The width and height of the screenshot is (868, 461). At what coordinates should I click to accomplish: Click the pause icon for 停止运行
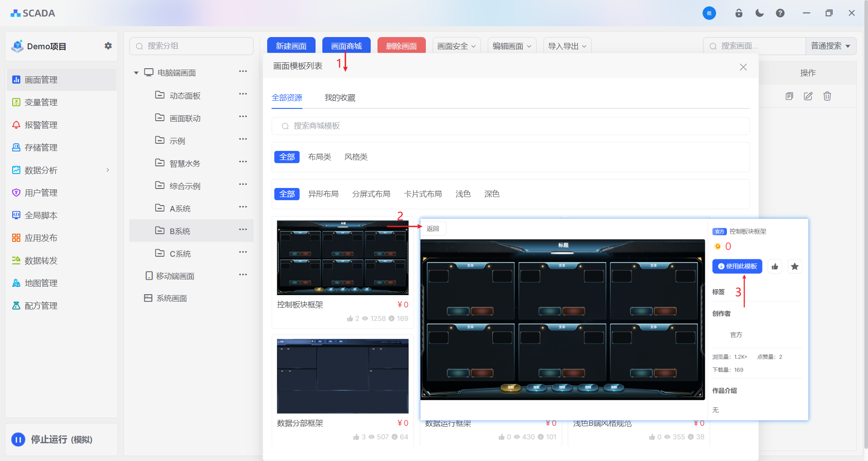click(18, 439)
